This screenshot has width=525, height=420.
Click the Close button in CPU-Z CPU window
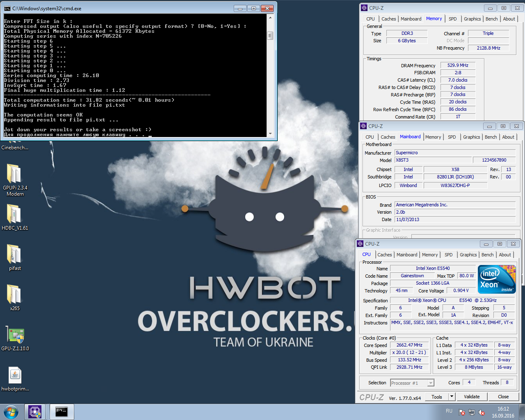click(x=503, y=397)
